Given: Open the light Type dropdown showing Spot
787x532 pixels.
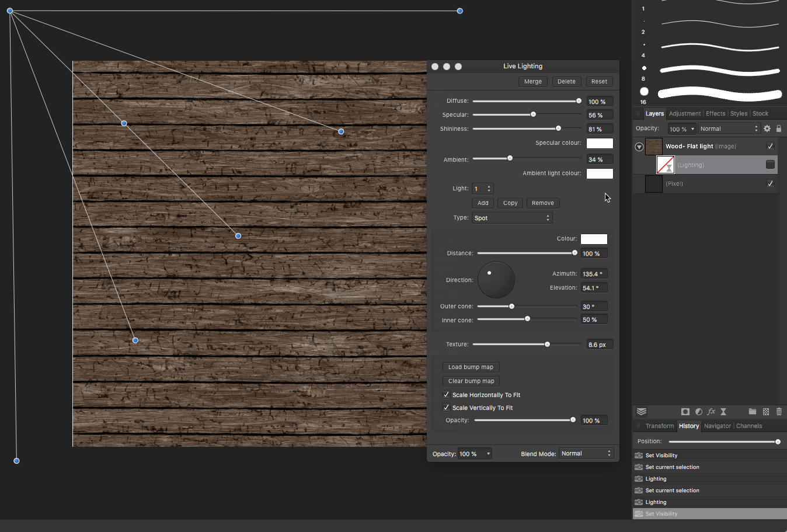Looking at the screenshot, I should [x=512, y=217].
